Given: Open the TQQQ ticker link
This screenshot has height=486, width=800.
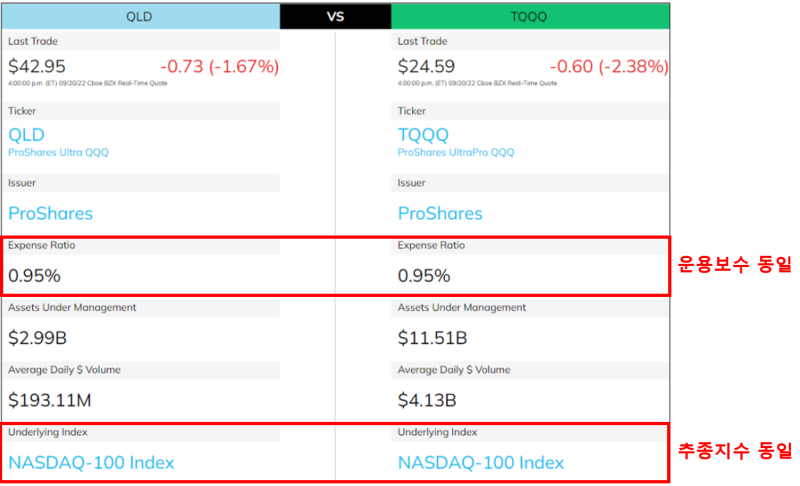Looking at the screenshot, I should click(423, 135).
